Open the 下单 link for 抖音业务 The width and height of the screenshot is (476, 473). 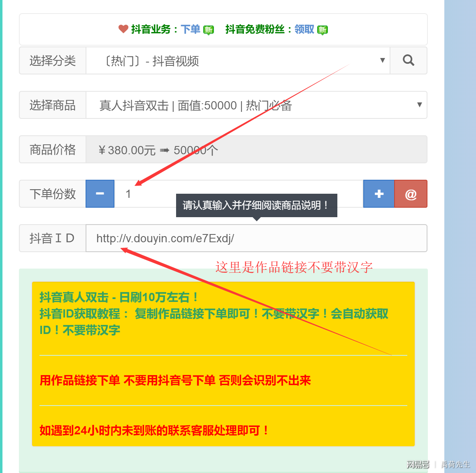[190, 29]
